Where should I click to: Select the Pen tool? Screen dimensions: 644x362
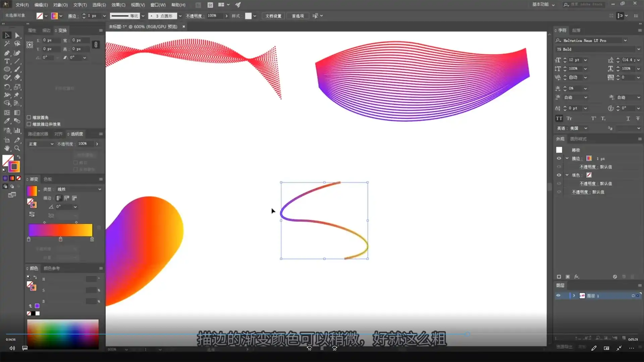[x=7, y=53]
